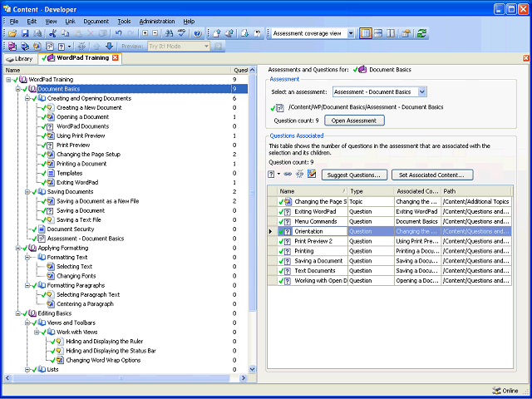Open the Administration menu
The width and height of the screenshot is (532, 399).
coord(156,21)
